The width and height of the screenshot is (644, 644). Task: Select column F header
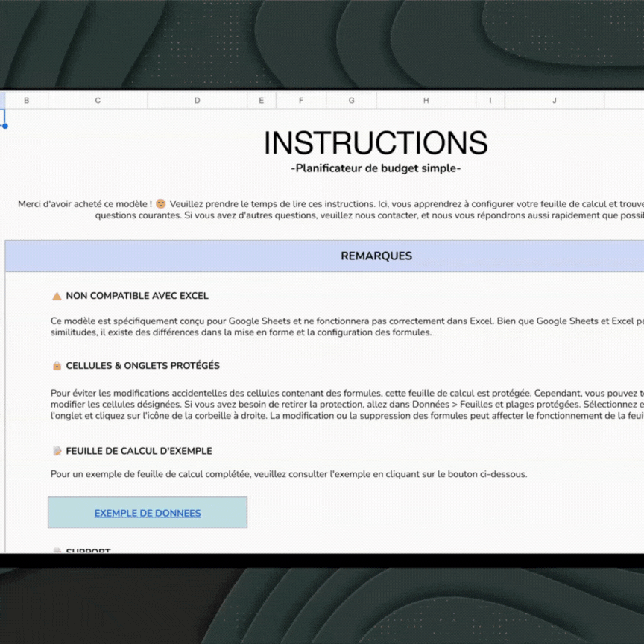[x=301, y=101]
